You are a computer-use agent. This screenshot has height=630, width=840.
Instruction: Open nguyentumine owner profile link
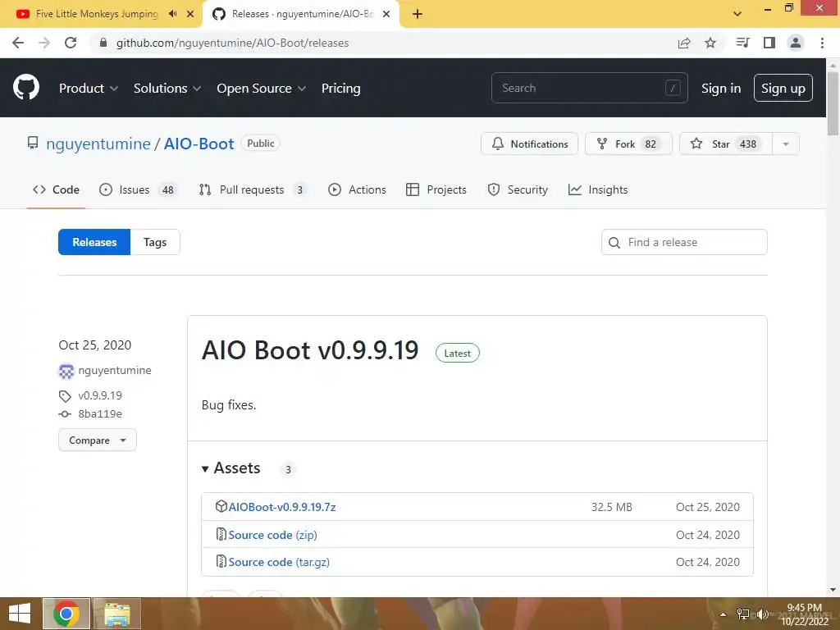pos(98,144)
